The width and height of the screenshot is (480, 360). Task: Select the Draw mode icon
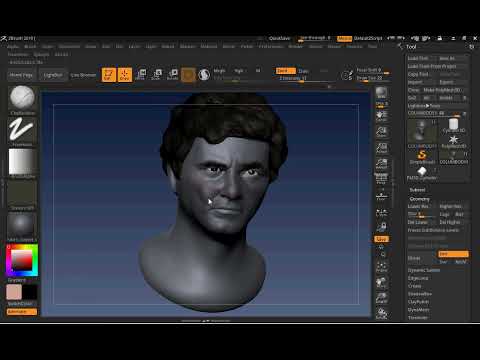click(125, 75)
